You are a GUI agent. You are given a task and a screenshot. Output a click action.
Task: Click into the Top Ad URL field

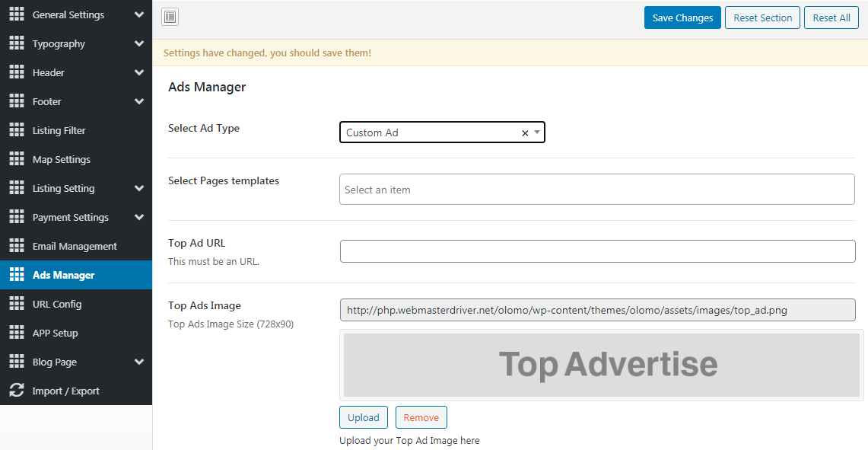pos(597,251)
